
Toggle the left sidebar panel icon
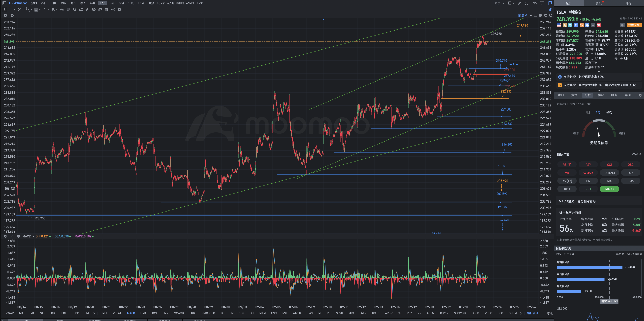point(4,3)
